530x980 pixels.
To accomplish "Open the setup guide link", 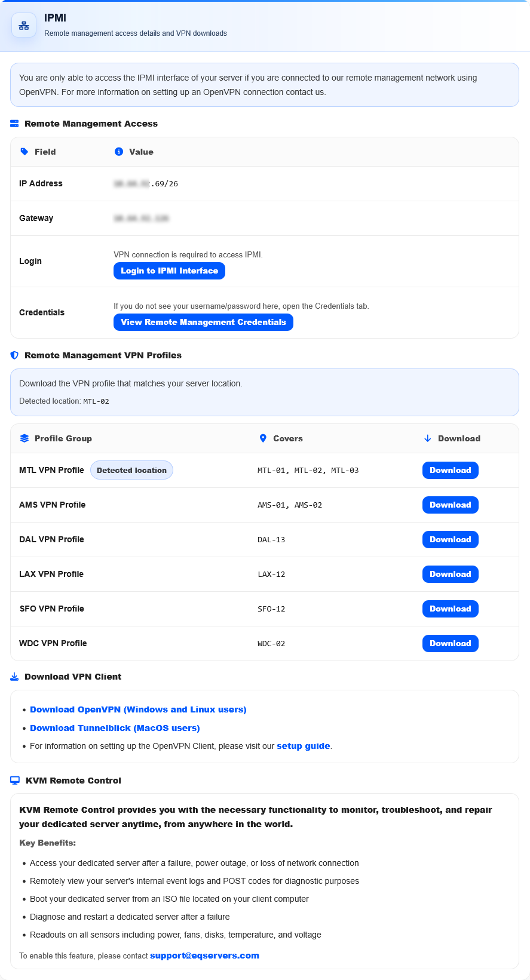I will 304,746.
